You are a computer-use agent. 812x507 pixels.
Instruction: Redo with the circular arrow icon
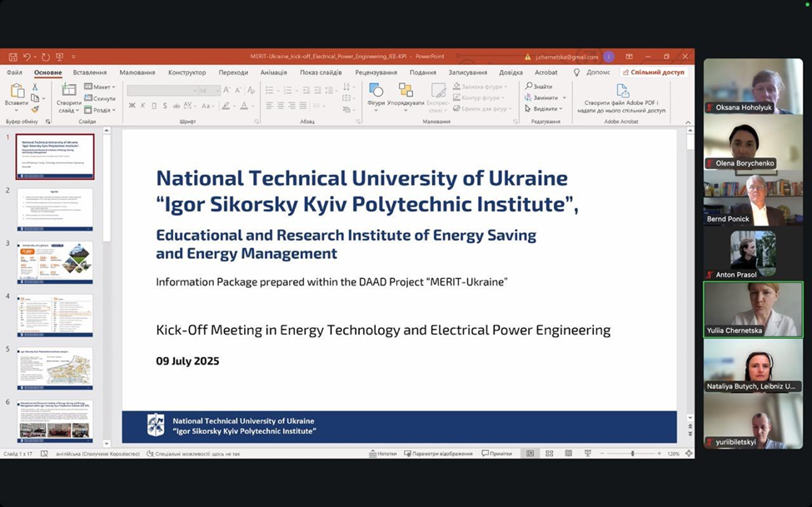click(x=46, y=57)
